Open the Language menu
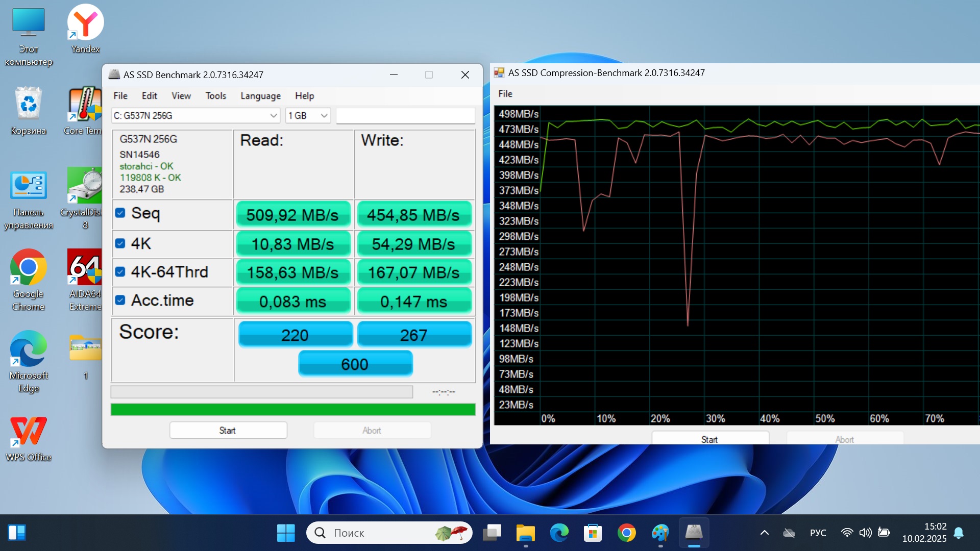The image size is (980, 551). 260,96
